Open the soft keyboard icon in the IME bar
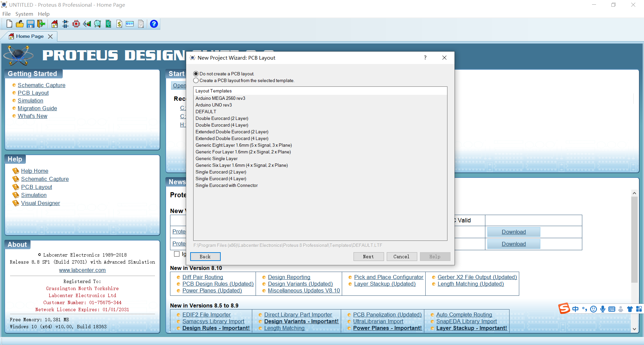This screenshot has height=345, width=644. point(612,309)
